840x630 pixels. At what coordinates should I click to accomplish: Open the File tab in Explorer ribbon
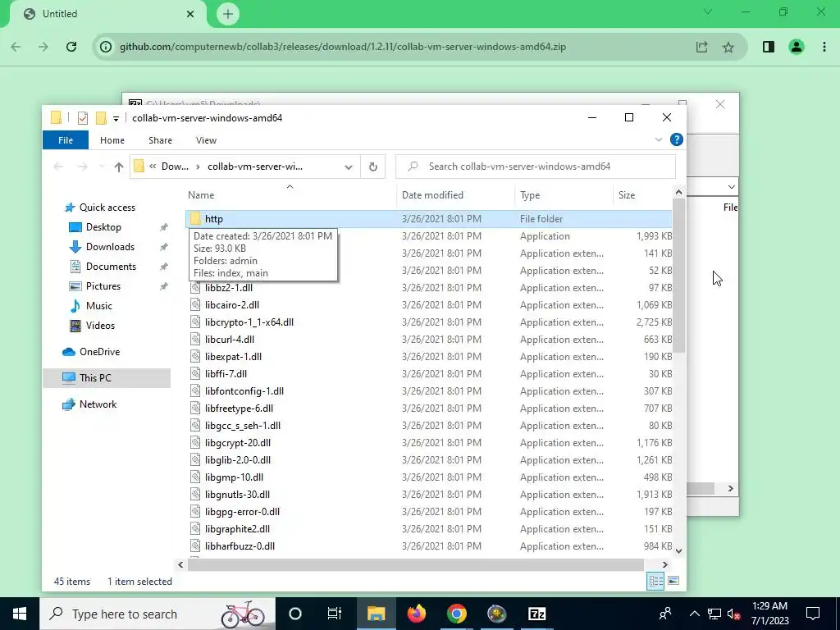click(x=66, y=140)
